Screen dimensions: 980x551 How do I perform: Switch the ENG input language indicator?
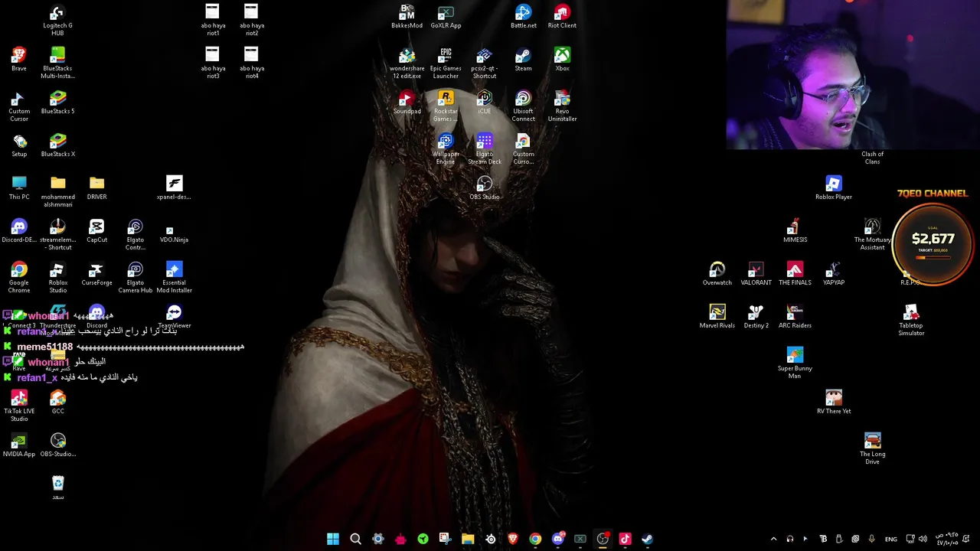point(891,539)
